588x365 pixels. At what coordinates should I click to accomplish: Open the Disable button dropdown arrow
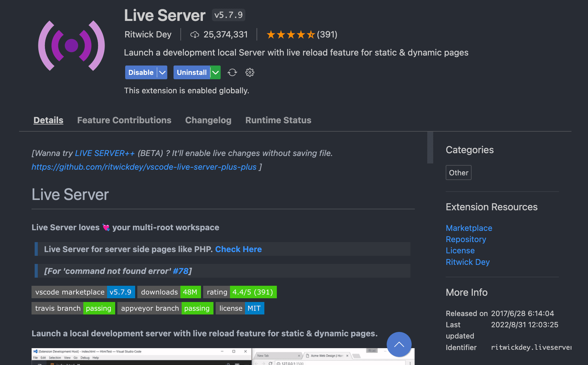click(162, 72)
